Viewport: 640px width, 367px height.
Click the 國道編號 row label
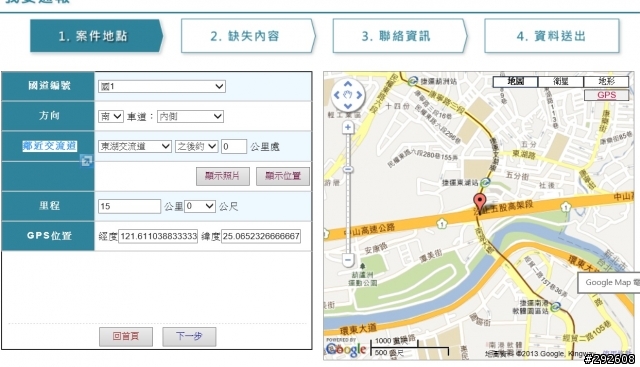49,86
